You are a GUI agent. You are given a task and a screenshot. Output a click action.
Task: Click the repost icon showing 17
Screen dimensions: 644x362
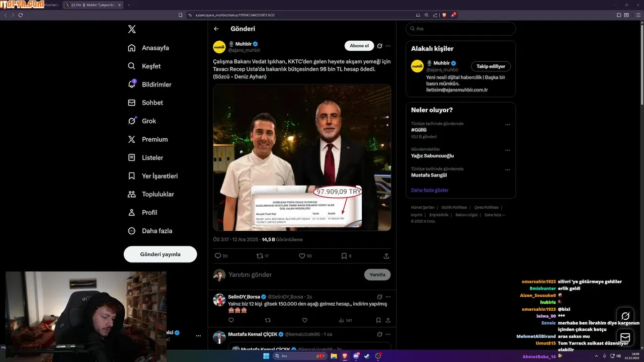[260, 256]
